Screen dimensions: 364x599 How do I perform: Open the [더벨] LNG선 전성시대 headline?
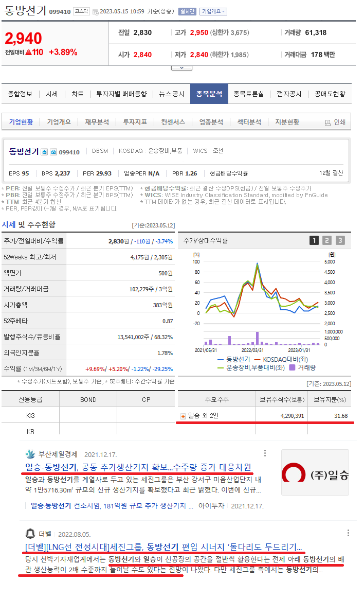163,547
